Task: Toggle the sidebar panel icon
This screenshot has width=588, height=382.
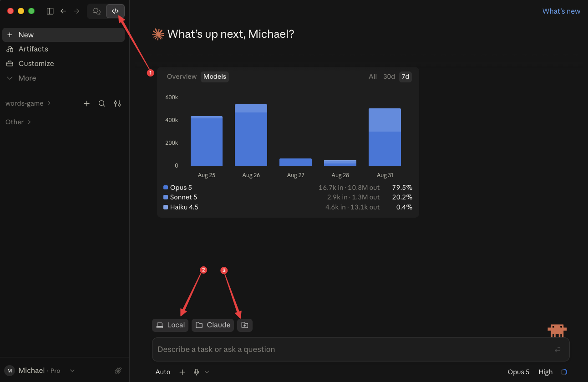Action: click(50, 11)
